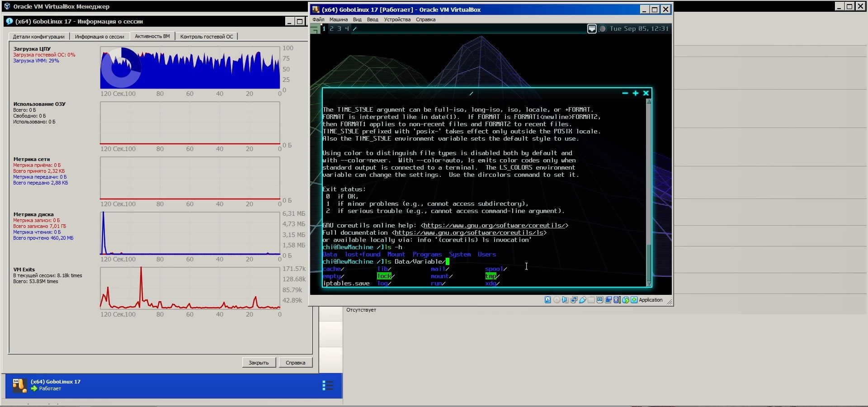Open the Устройства menu
The width and height of the screenshot is (868, 407).
[x=397, y=19]
